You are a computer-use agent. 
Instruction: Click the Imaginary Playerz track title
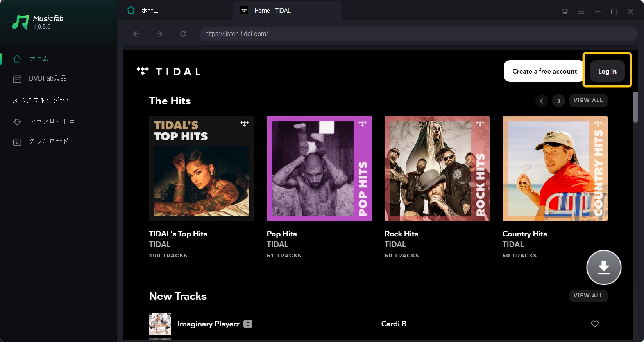coord(208,324)
